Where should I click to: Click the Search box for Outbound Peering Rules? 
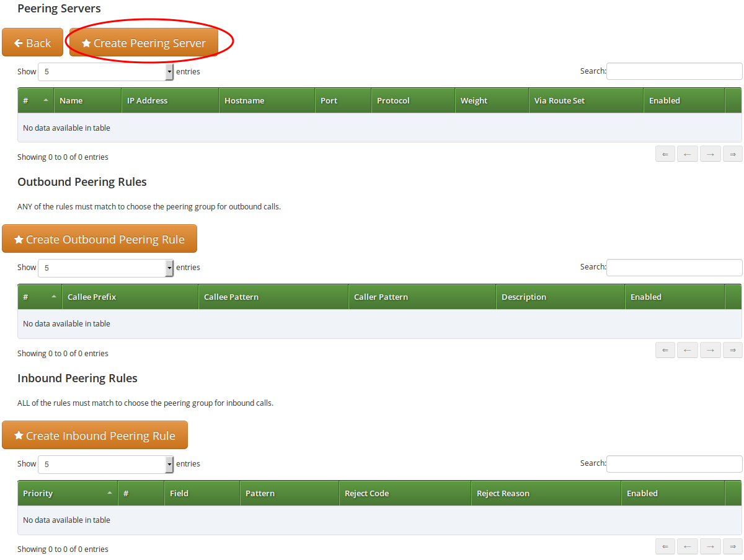point(674,267)
